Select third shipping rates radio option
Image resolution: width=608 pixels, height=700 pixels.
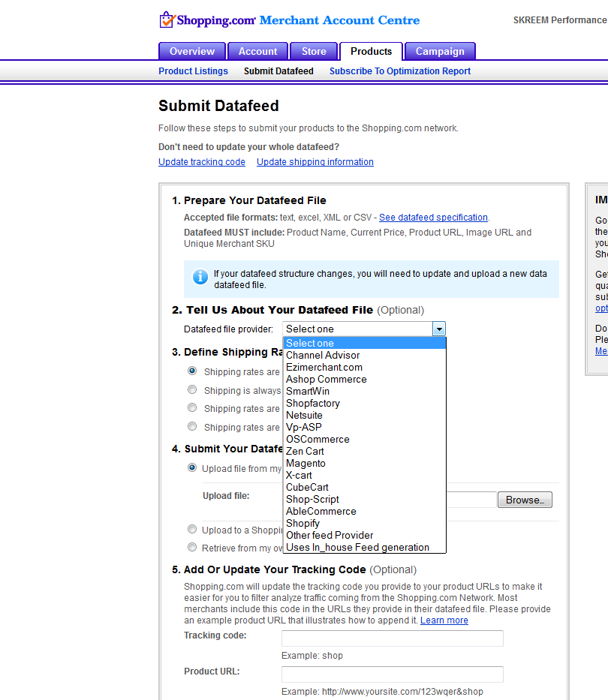192,407
